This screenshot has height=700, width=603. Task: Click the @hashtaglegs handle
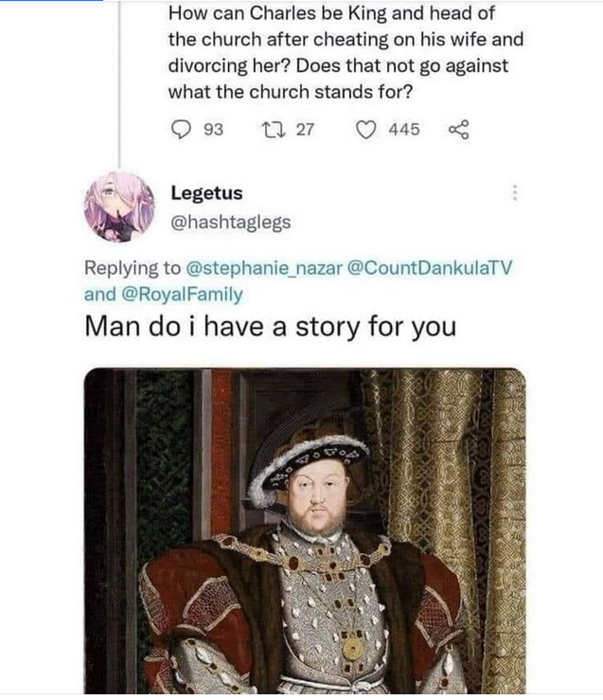(x=231, y=223)
